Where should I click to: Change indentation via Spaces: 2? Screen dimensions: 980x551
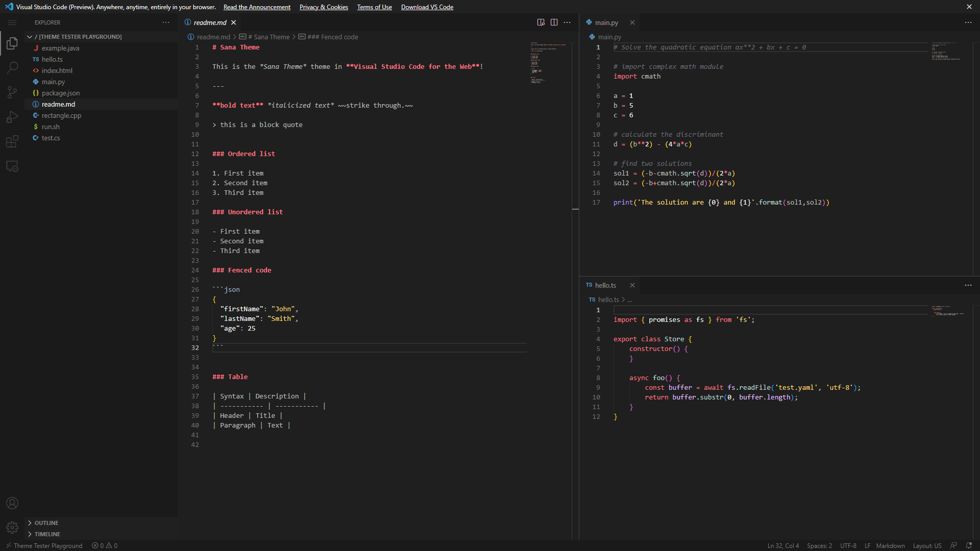(819, 545)
